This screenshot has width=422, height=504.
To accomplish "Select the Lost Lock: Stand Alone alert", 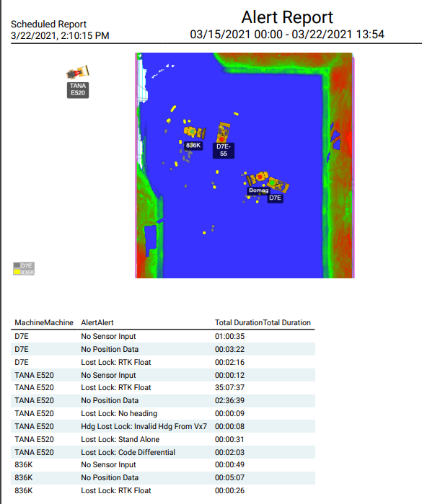I will [120, 439].
